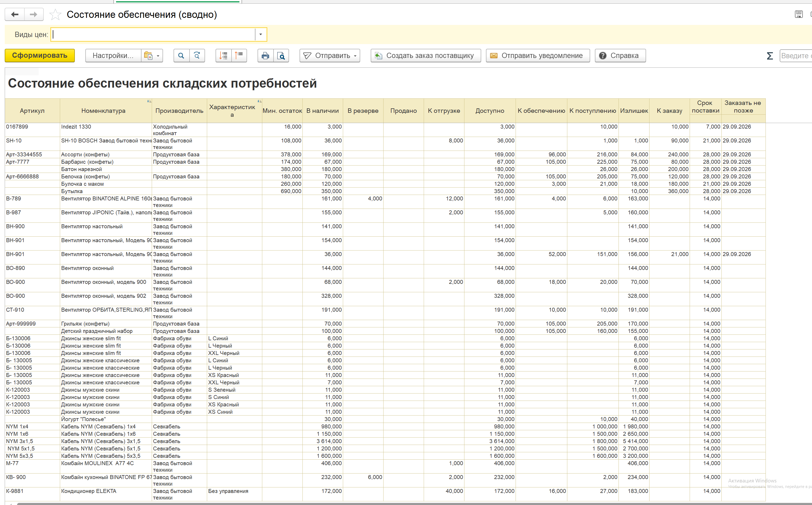Select the Батон нарезной cell

tap(106, 169)
